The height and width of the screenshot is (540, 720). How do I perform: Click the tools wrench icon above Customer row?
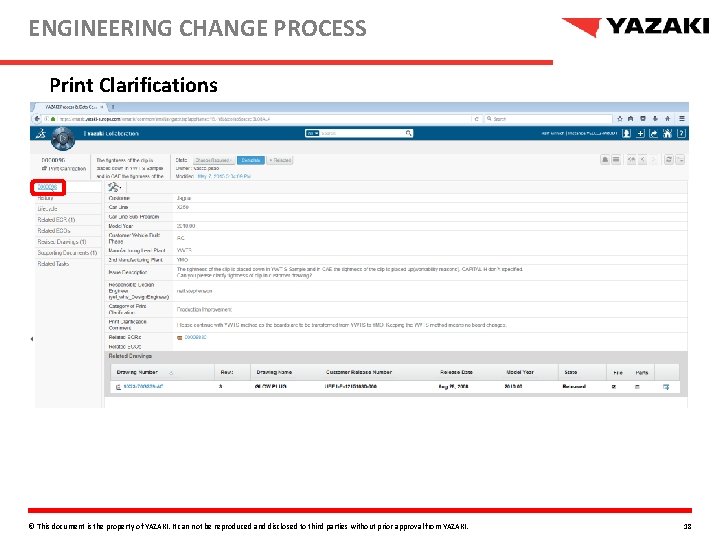113,187
